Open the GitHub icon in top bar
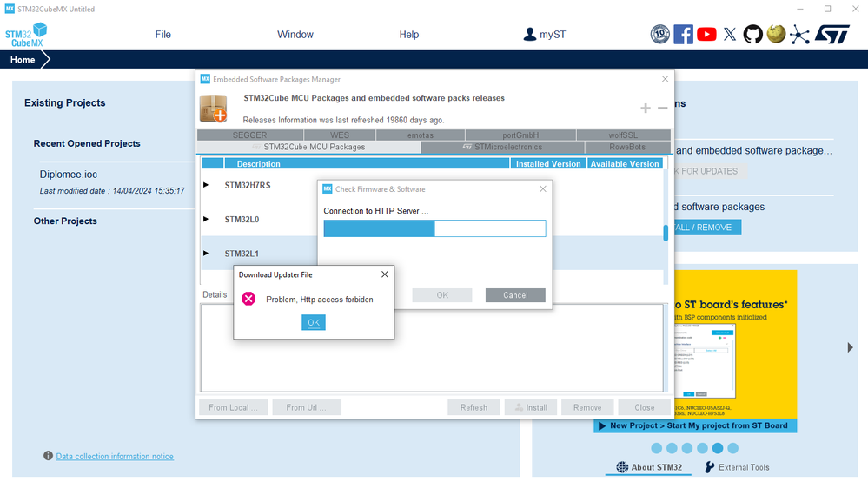 coord(752,35)
